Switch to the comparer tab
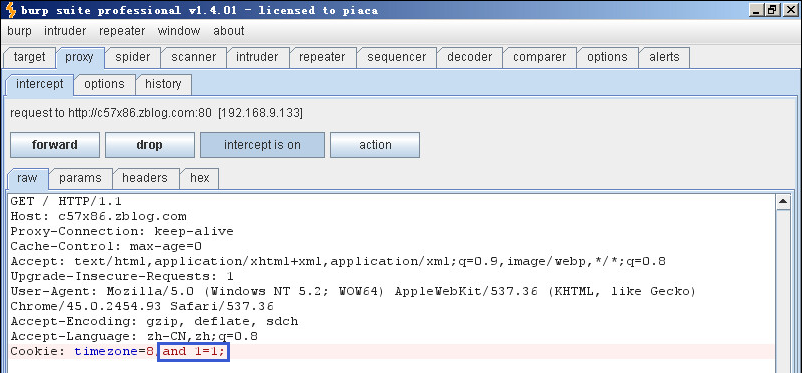The image size is (802, 373). coord(539,57)
